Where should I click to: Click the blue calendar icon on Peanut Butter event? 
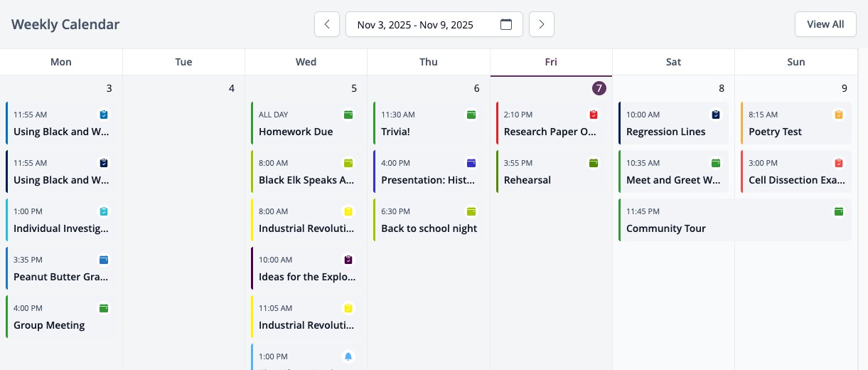pos(104,260)
